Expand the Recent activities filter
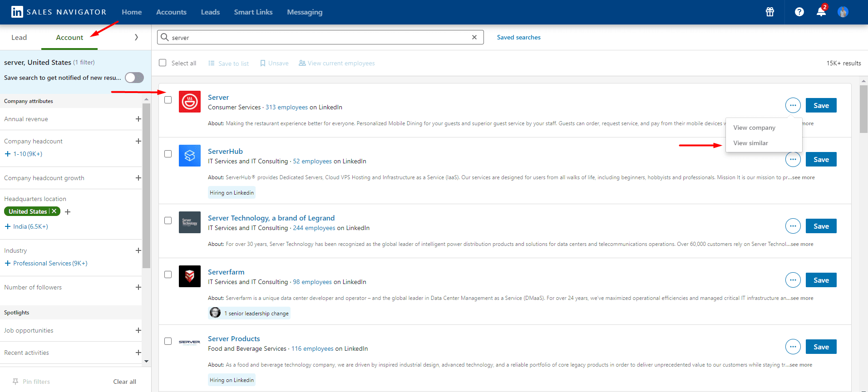 tap(138, 353)
